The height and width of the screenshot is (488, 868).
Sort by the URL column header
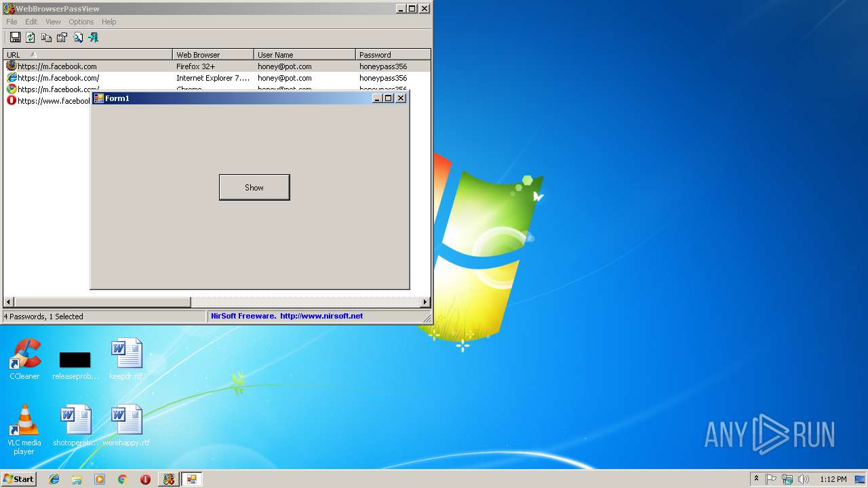(88, 55)
